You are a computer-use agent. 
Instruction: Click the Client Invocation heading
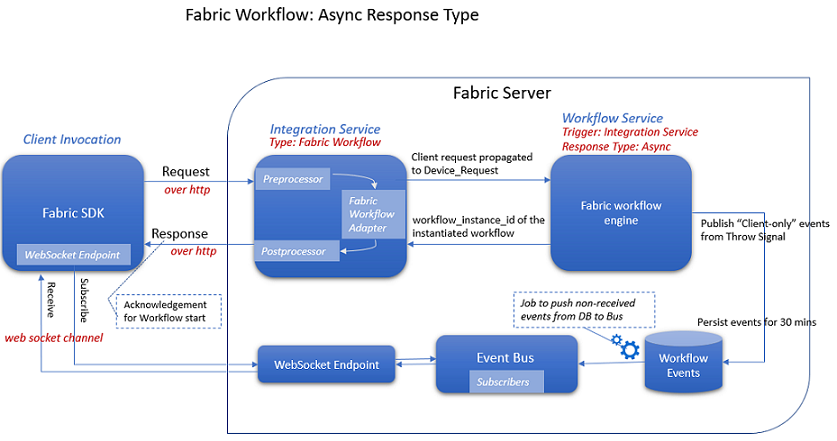(x=72, y=139)
